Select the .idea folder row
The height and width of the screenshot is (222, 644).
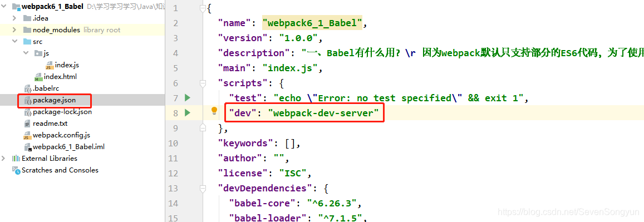point(82,18)
